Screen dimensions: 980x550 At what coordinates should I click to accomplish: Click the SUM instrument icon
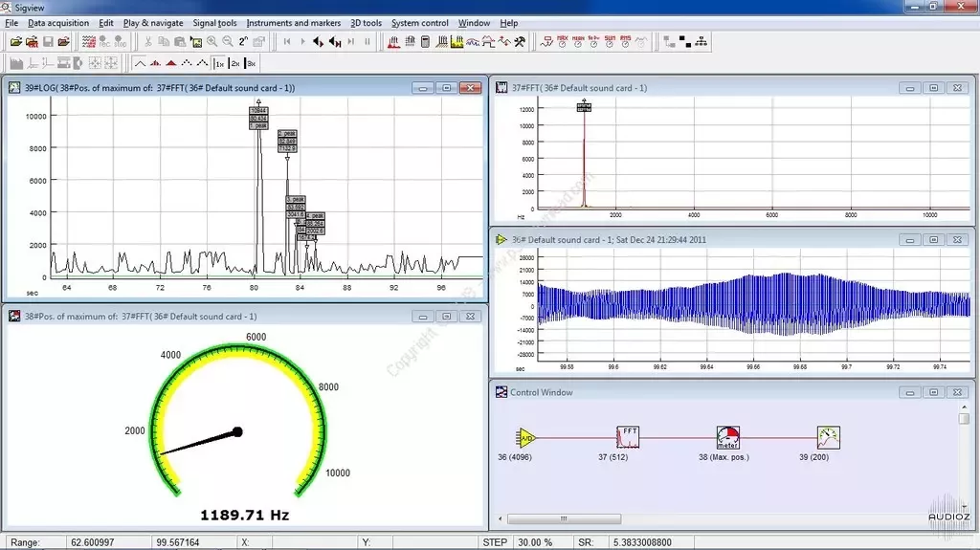click(x=610, y=42)
